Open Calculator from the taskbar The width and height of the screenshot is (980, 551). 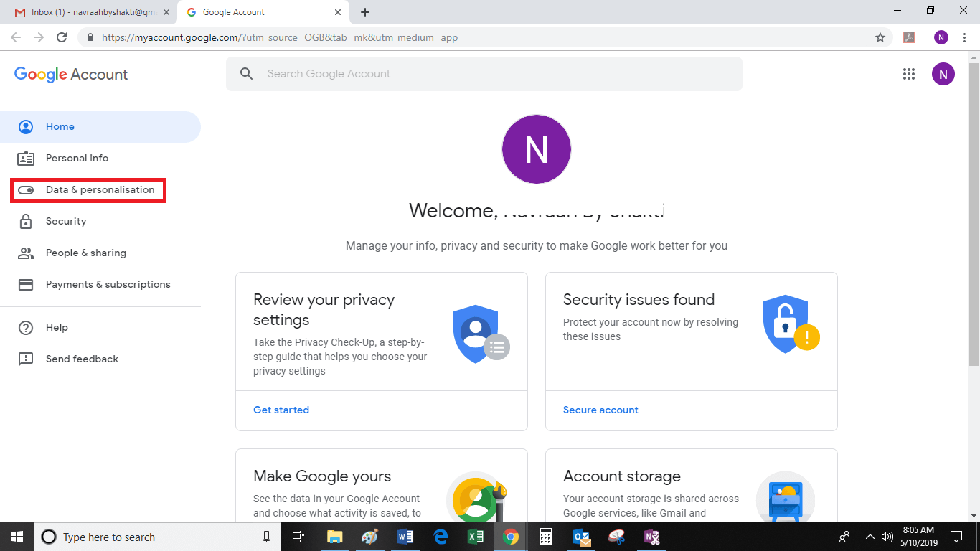pyautogui.click(x=546, y=537)
